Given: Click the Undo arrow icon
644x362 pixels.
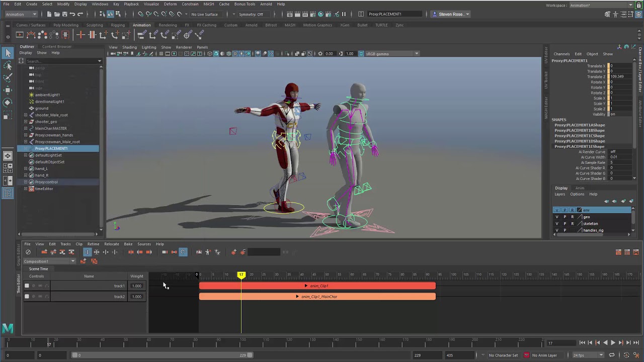Looking at the screenshot, I should [72, 14].
